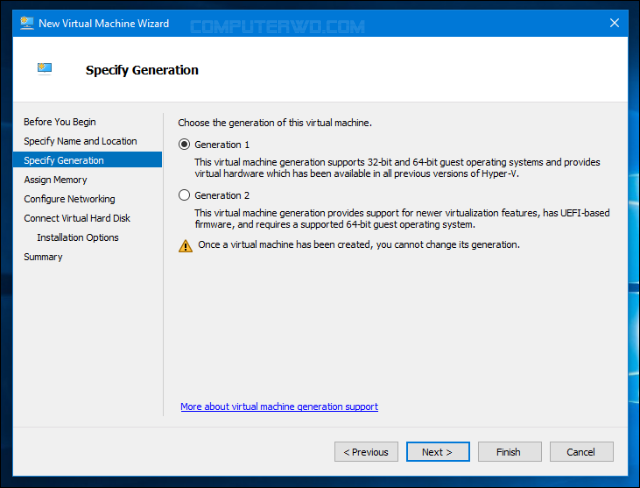Viewport: 640px width, 488px height.
Task: Click the Specify Generation header icon
Action: [x=45, y=69]
